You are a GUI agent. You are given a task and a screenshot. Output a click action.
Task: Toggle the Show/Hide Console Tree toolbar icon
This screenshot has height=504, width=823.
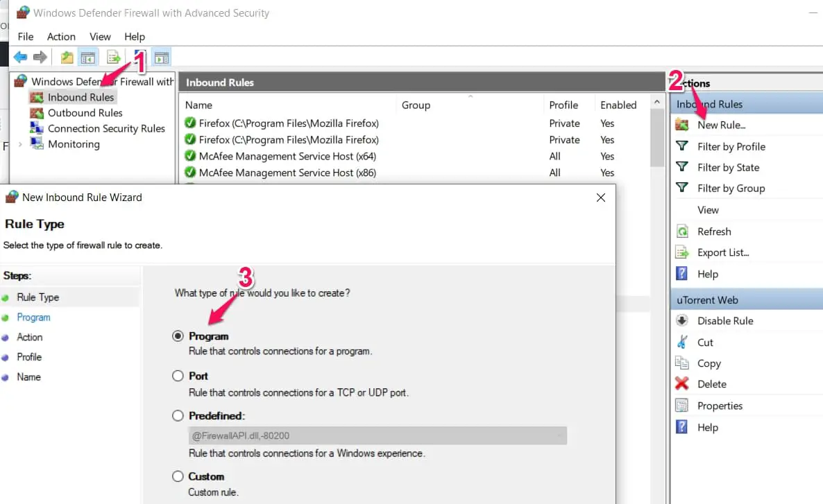pos(88,57)
